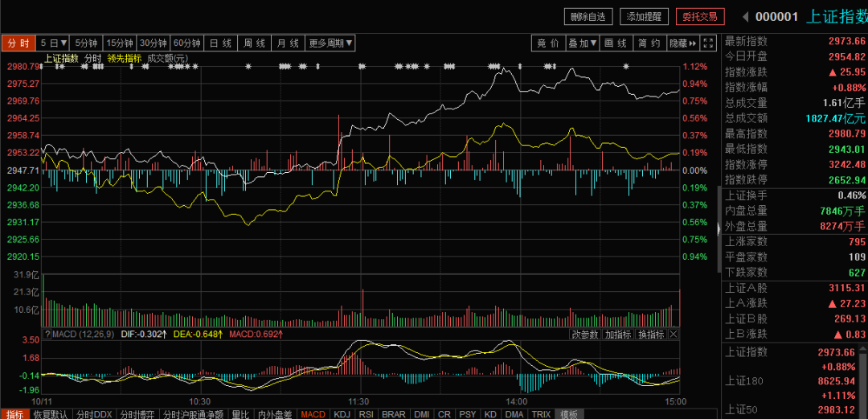Image resolution: width=868 pixels, height=419 pixels.
Task: Click the 添加提醒 button
Action: [644, 17]
